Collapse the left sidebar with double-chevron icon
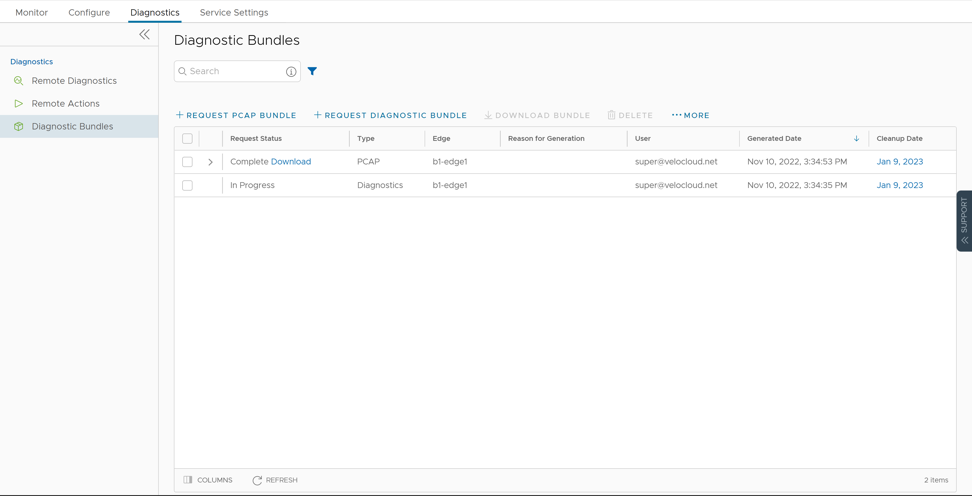Screen dimensions: 972x496 [144, 34]
